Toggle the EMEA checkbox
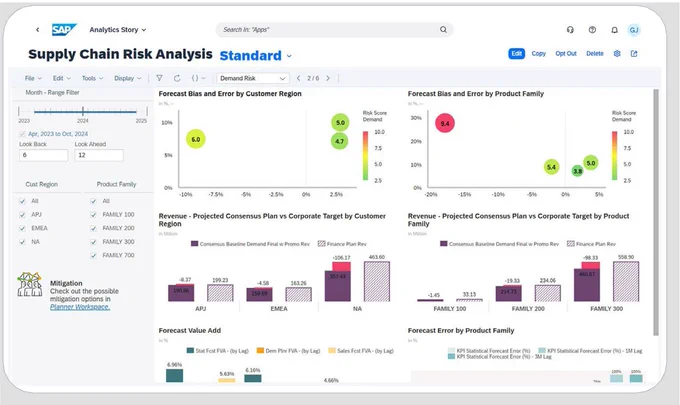Image resolution: width=680 pixels, height=405 pixels. [22, 228]
